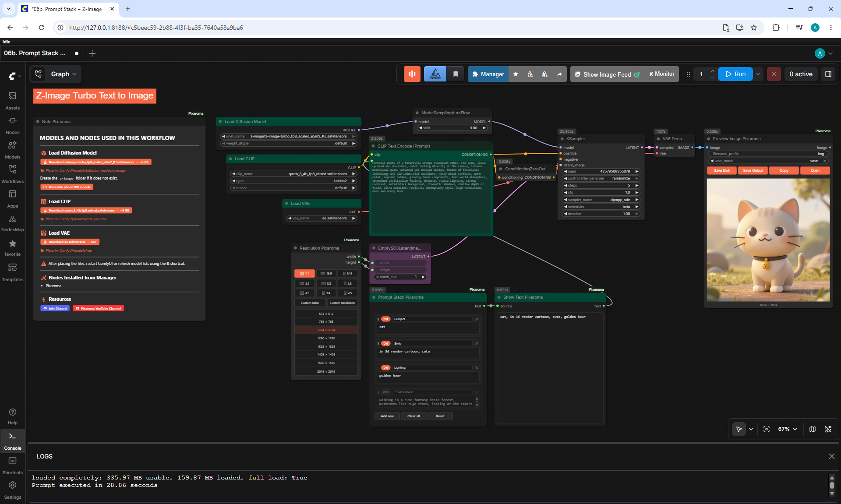Adjust the steps value in KSampler
The height and width of the screenshot is (504, 841).
click(x=601, y=185)
